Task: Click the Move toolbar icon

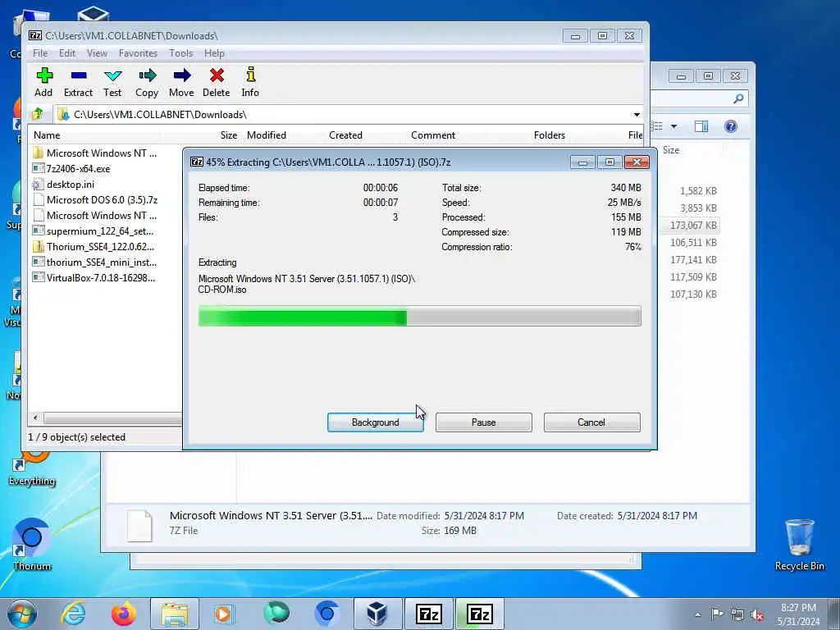Action: click(x=181, y=82)
